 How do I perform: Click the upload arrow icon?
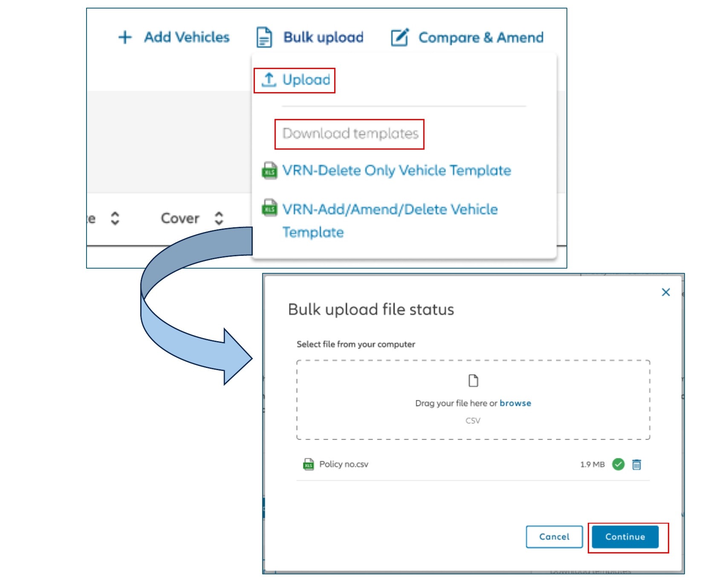tap(269, 80)
